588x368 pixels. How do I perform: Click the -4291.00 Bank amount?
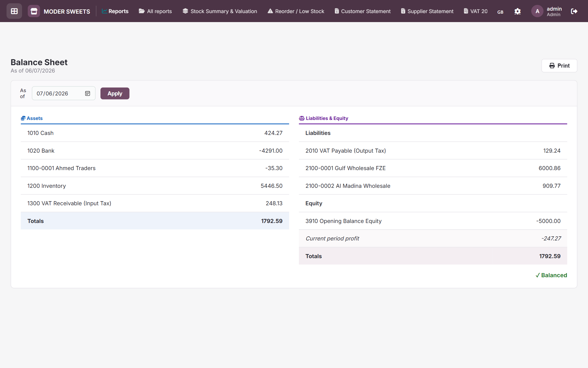coord(271,151)
